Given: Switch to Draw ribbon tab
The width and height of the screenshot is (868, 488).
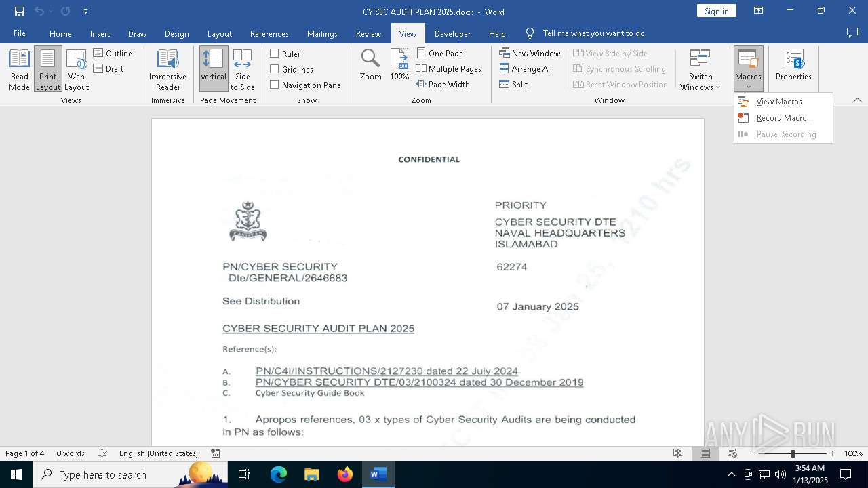Looking at the screenshot, I should point(137,33).
